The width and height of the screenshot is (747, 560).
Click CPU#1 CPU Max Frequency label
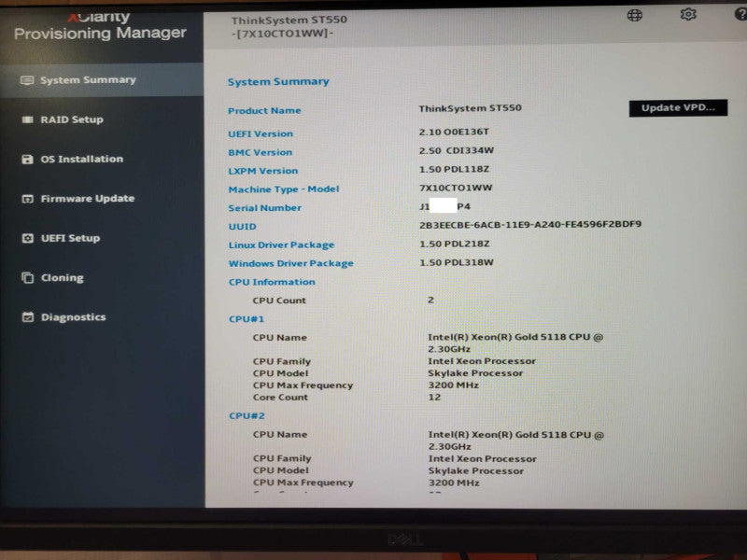pyautogui.click(x=303, y=385)
